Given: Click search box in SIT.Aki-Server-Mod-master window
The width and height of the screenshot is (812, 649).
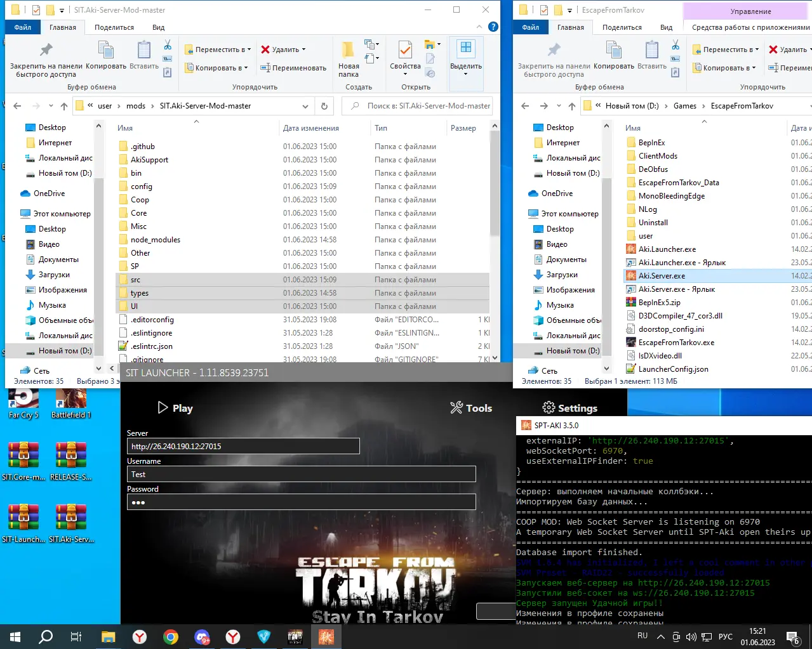Looking at the screenshot, I should (x=417, y=106).
